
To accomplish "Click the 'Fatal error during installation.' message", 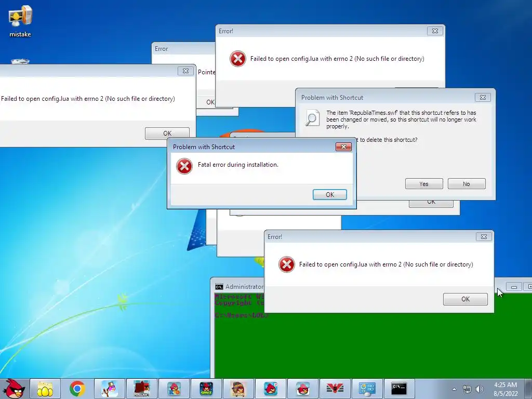I will [238, 165].
